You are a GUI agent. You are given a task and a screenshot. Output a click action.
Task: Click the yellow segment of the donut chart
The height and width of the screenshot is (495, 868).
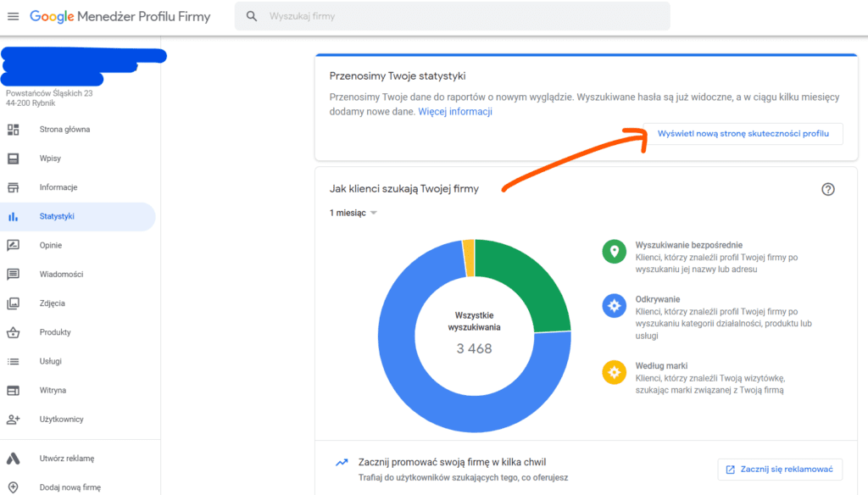point(469,258)
